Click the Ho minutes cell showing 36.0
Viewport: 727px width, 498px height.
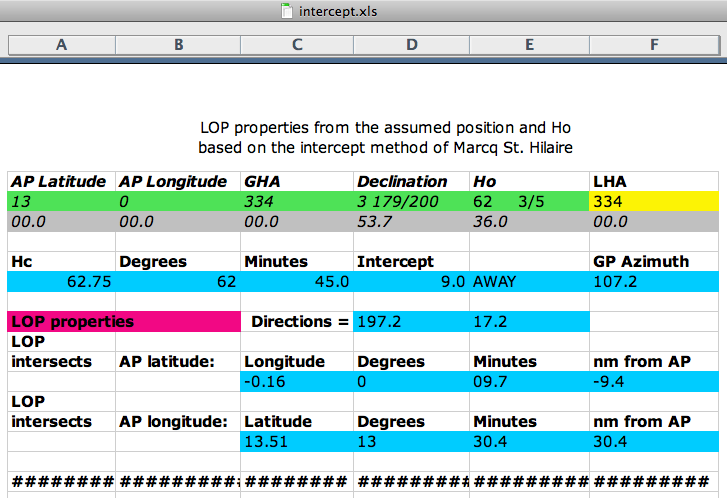[x=529, y=221]
